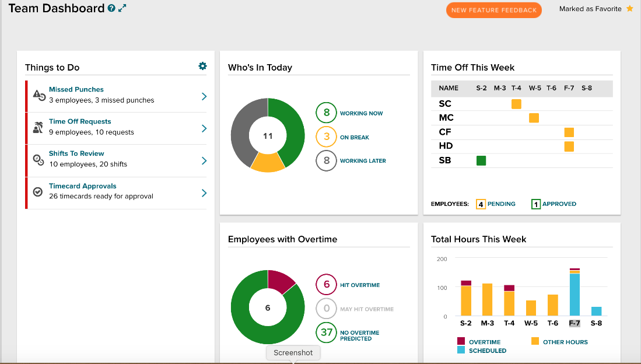
Task: Click the Timecard Approvals checkmark icon
Action: click(38, 191)
